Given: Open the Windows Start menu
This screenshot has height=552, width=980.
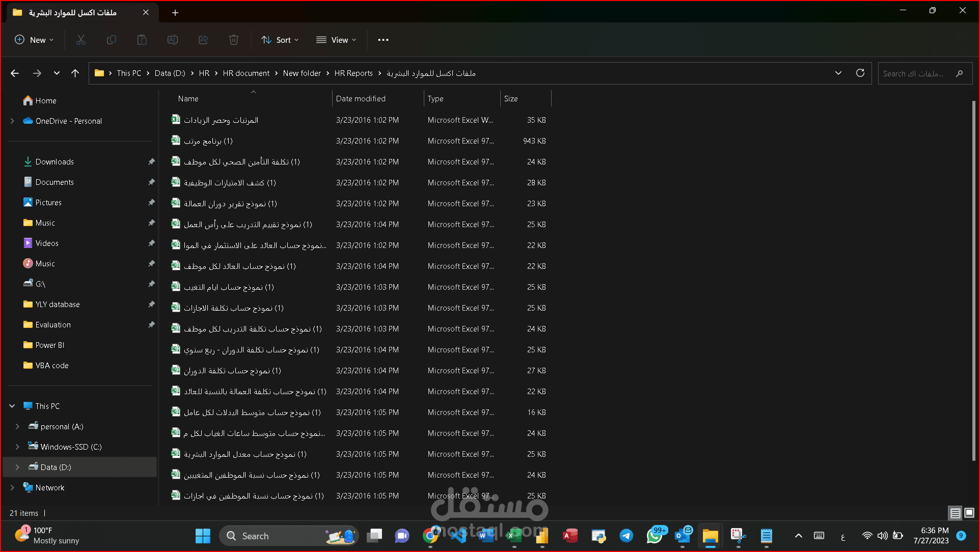Looking at the screenshot, I should 203,536.
